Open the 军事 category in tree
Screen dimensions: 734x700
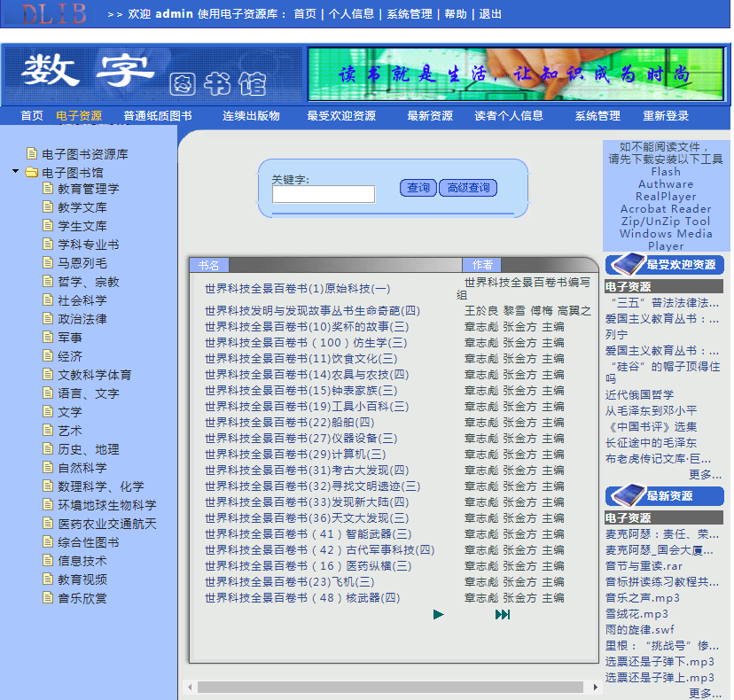[70, 338]
